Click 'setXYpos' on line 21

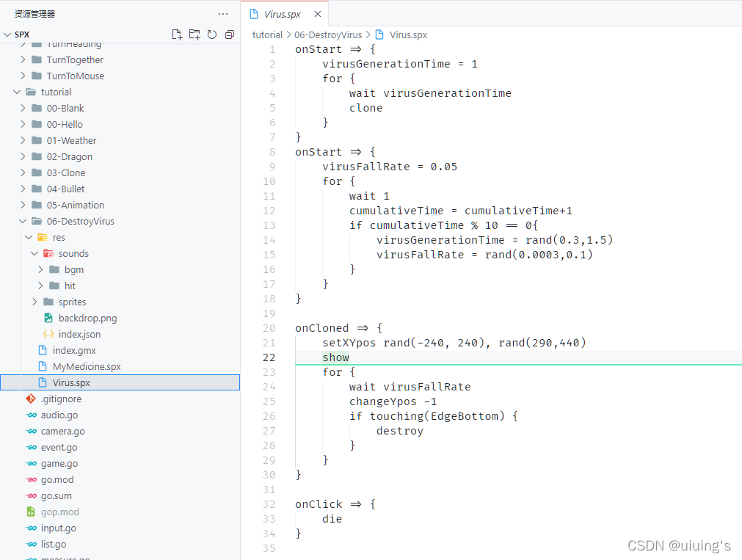click(349, 343)
